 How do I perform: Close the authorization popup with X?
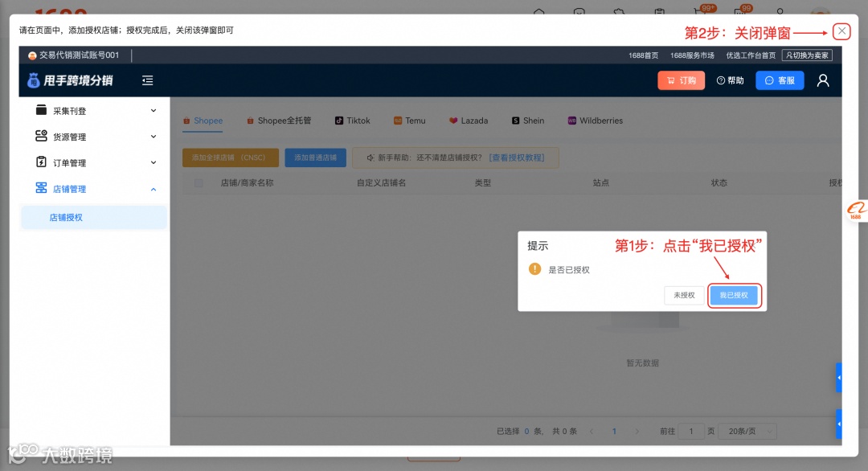tap(841, 31)
